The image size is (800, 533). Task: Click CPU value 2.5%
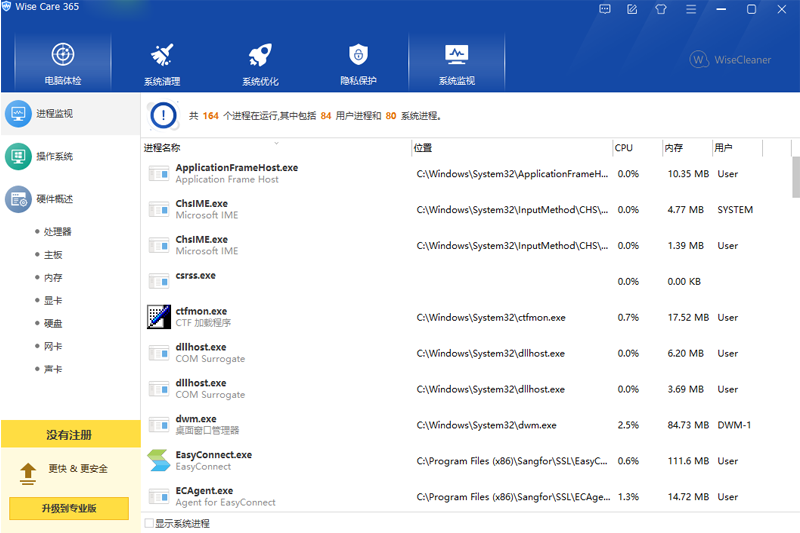(628, 425)
